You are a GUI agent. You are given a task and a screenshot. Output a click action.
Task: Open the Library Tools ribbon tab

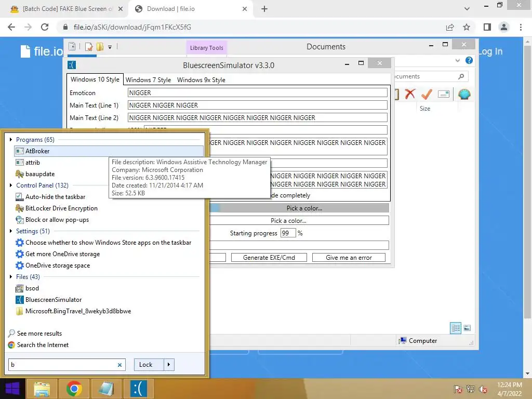click(207, 48)
